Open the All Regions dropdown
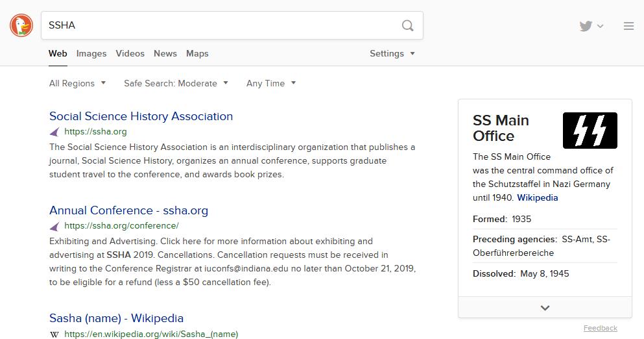This screenshot has height=339, width=644. [x=77, y=83]
